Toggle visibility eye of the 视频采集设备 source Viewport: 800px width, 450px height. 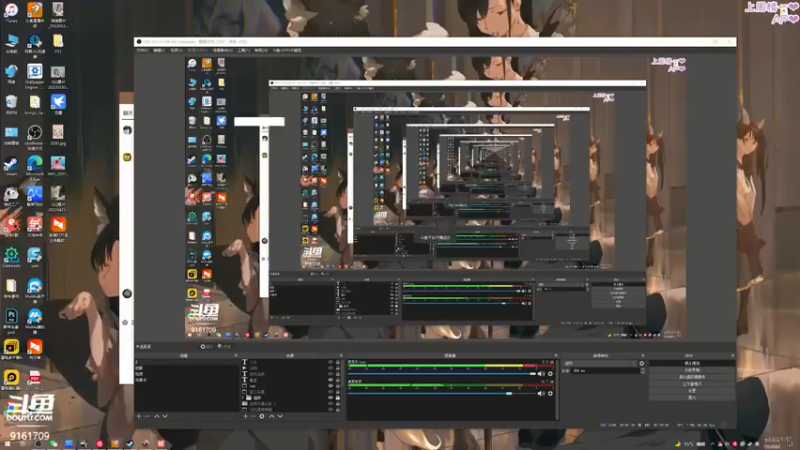pyautogui.click(x=331, y=404)
